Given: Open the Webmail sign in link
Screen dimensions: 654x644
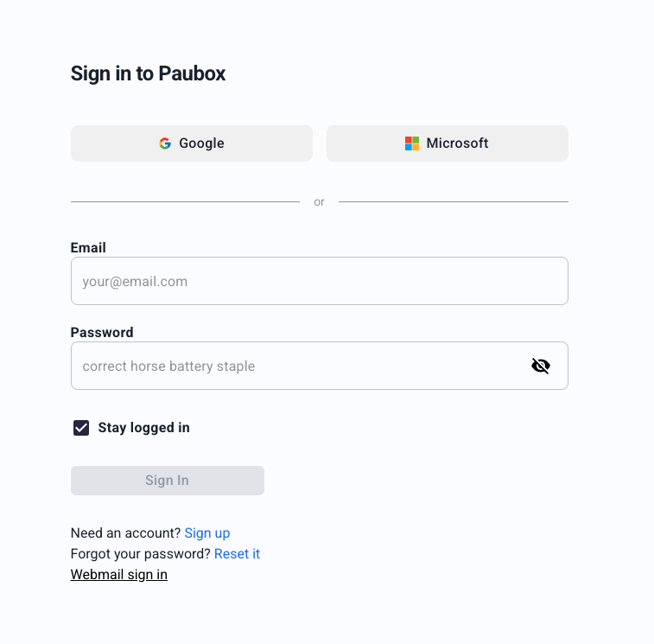Looking at the screenshot, I should click(119, 575).
